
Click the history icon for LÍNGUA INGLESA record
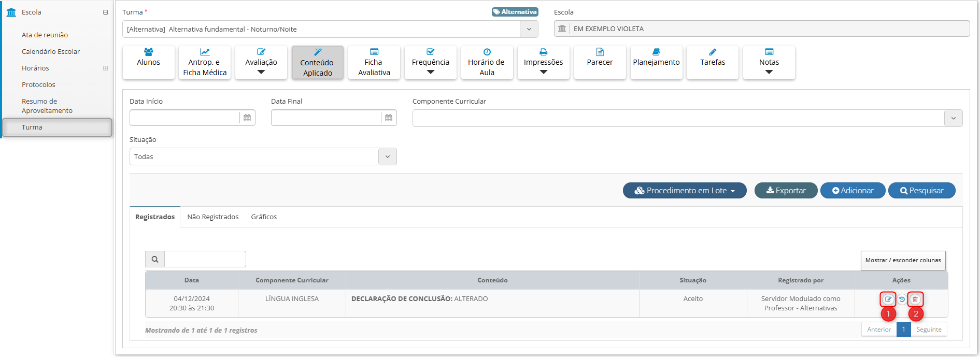click(902, 299)
